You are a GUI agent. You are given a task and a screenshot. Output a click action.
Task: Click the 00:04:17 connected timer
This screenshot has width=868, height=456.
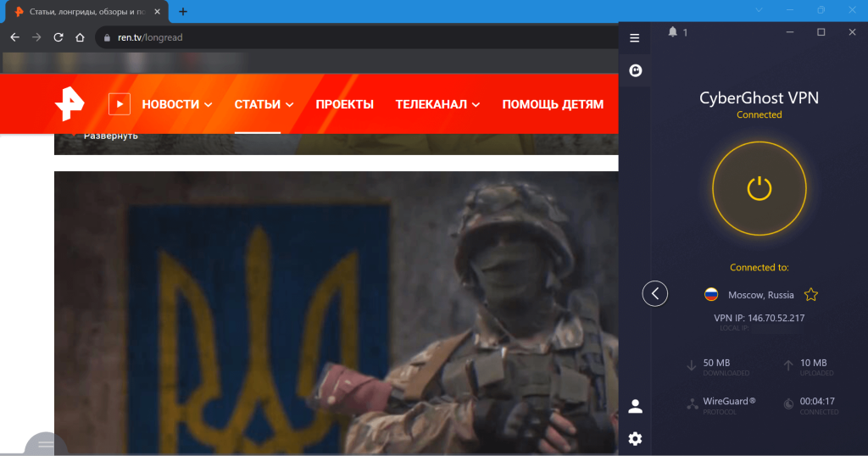(817, 401)
